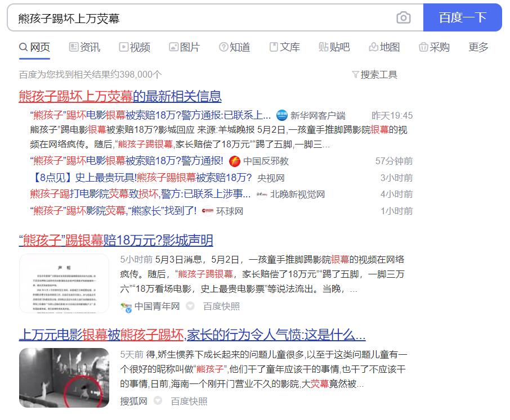Open the 中国青年网 source link
The width and height of the screenshot is (510, 420).
tap(157, 306)
